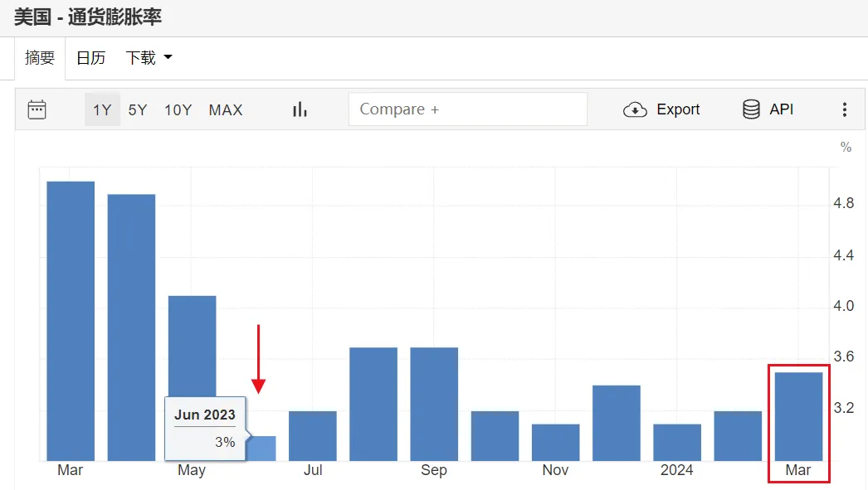
Task: Switch to the 10Y time range
Action: [x=178, y=109]
